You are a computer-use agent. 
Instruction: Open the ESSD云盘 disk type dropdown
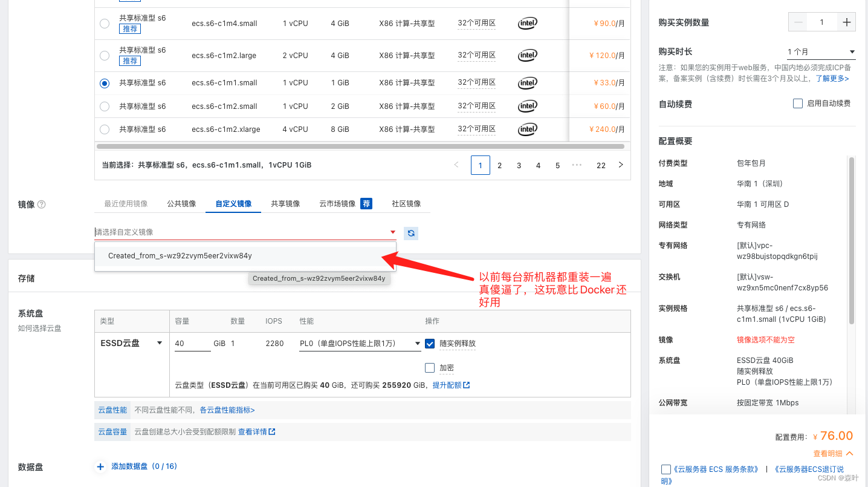tap(131, 343)
